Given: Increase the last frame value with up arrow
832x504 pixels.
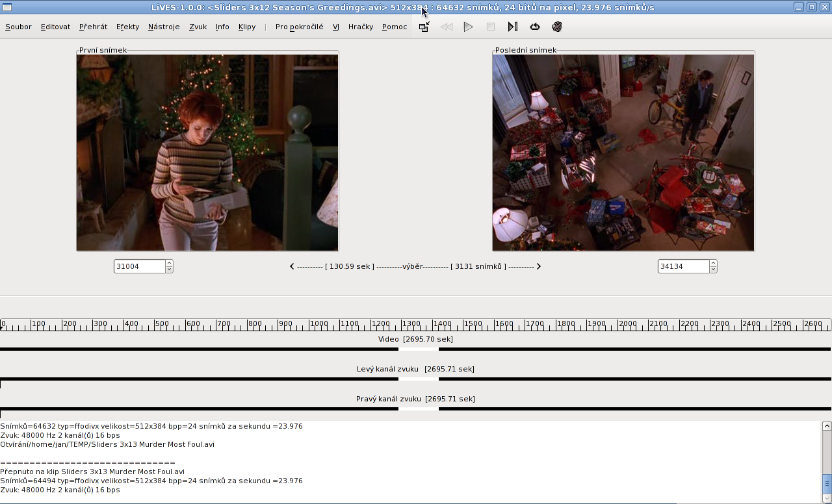Looking at the screenshot, I should tap(713, 263).
